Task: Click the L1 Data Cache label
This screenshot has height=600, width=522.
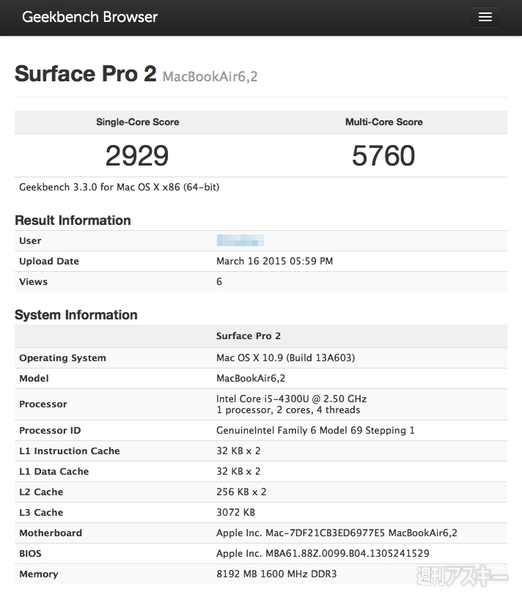Action: click(x=54, y=471)
